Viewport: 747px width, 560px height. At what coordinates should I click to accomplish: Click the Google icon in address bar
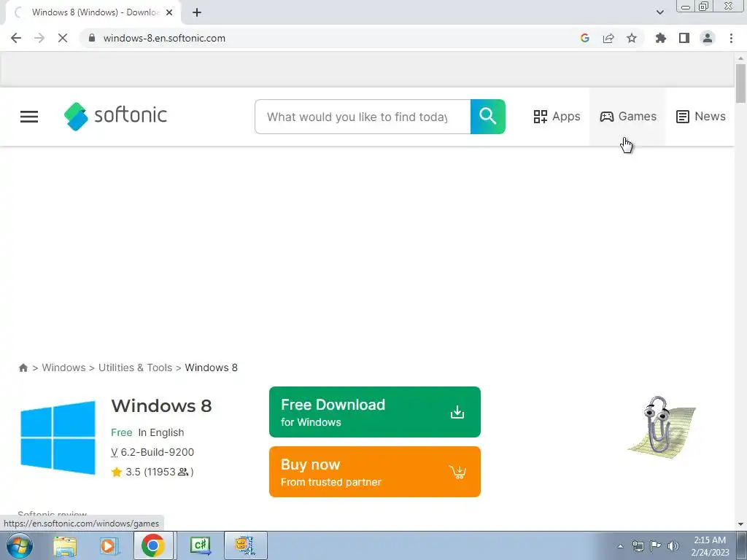pos(585,38)
